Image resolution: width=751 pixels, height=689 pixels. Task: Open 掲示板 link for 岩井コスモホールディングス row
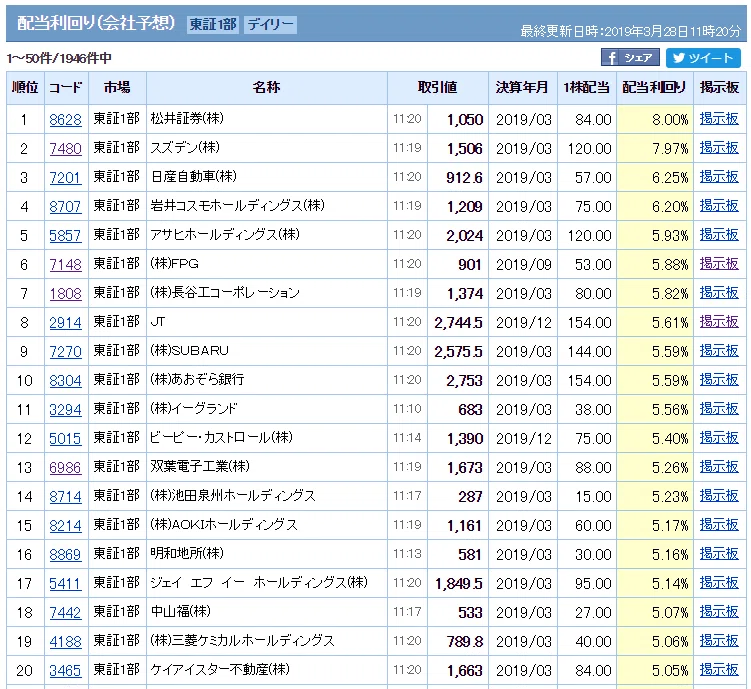click(719, 206)
